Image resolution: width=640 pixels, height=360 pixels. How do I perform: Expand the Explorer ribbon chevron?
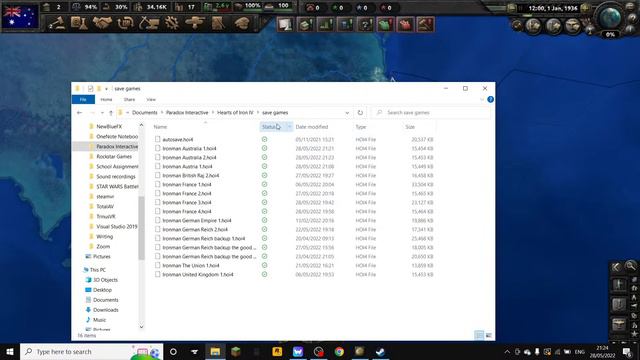482,100
